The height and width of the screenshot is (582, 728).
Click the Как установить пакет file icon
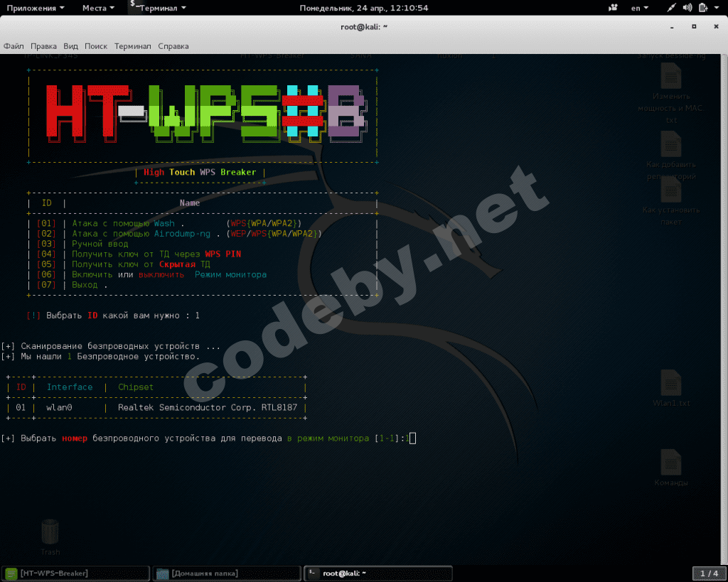[671, 189]
